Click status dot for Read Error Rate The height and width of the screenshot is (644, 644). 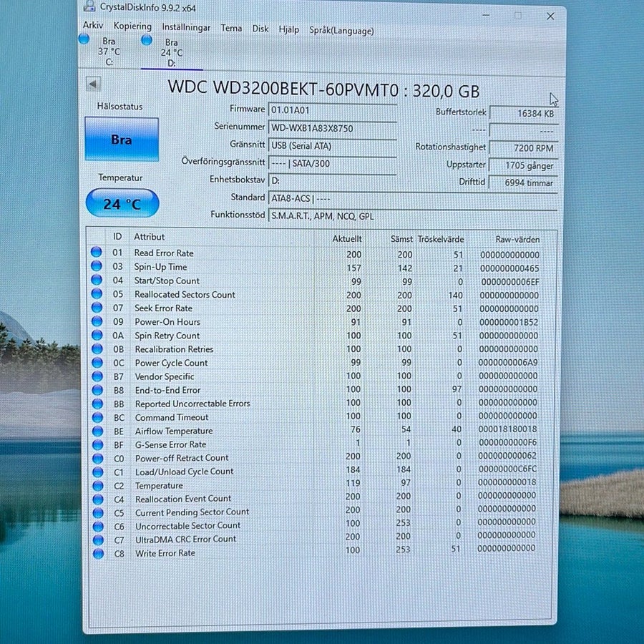point(97,252)
